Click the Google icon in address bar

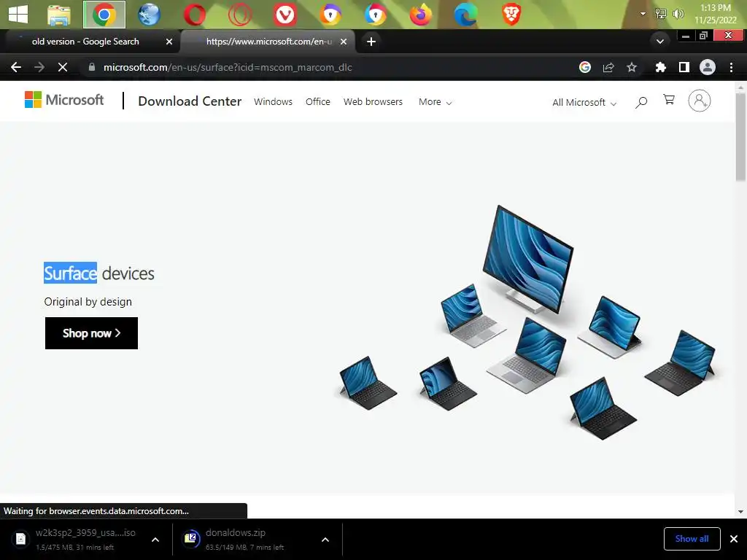pos(585,67)
